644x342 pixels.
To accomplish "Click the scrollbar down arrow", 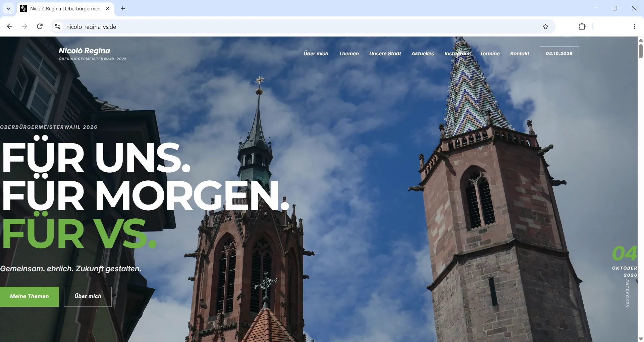I will (641, 339).
